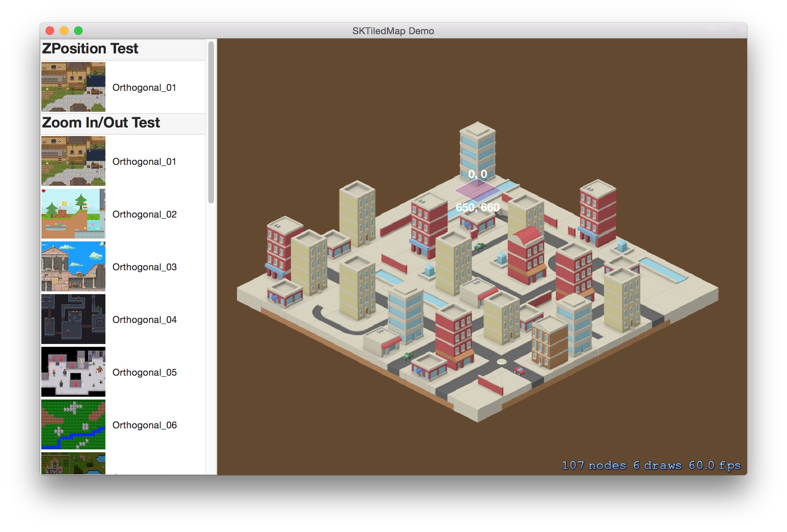Click the ZPosition Test Orthogonal_01 thumbnail
The height and width of the screenshot is (532, 787).
[73, 87]
